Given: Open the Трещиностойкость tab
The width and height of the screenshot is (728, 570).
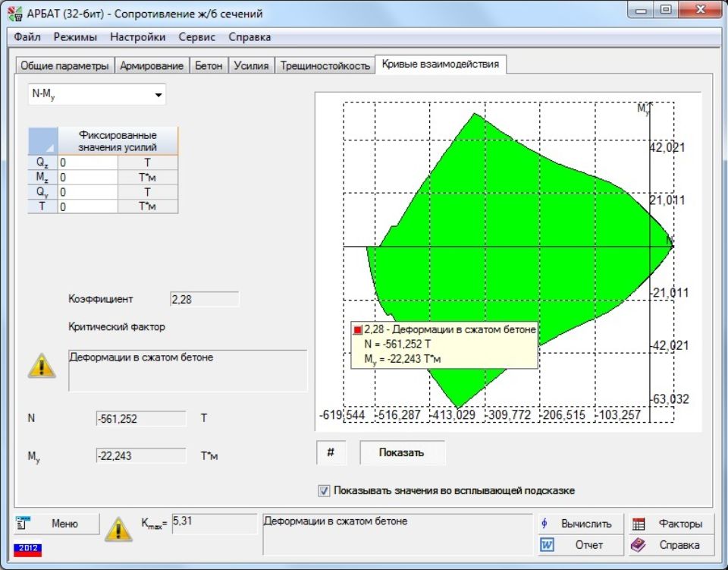Looking at the screenshot, I should [x=325, y=66].
